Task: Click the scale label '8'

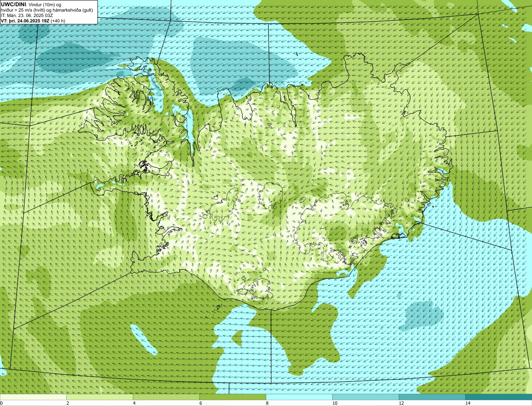Action: 267,403
